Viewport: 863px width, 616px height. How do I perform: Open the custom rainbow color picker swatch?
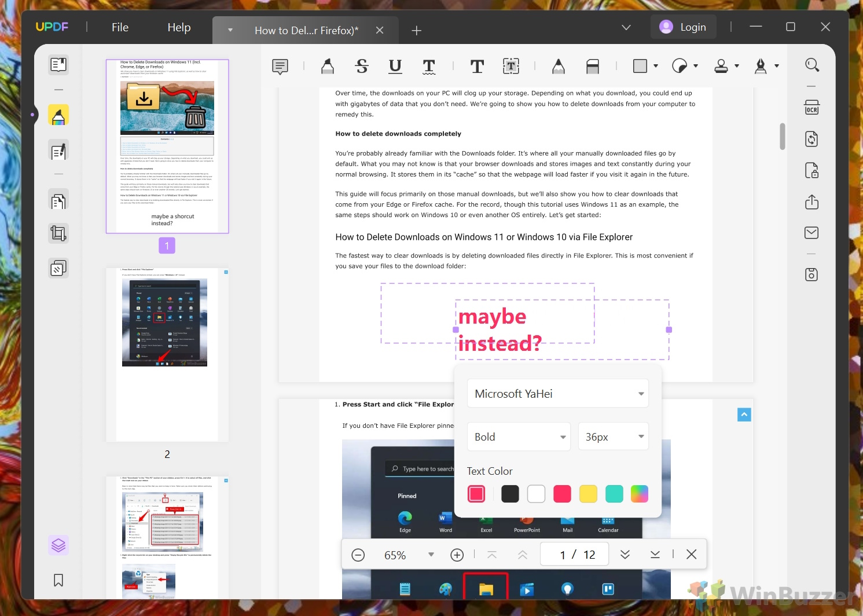(640, 494)
